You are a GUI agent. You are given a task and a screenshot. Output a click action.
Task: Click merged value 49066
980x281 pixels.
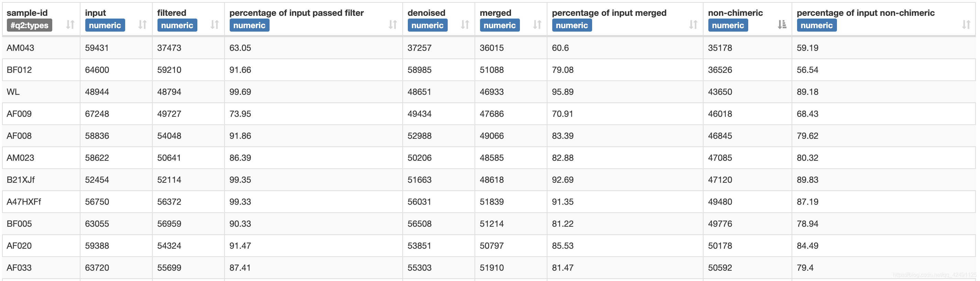[x=492, y=136]
